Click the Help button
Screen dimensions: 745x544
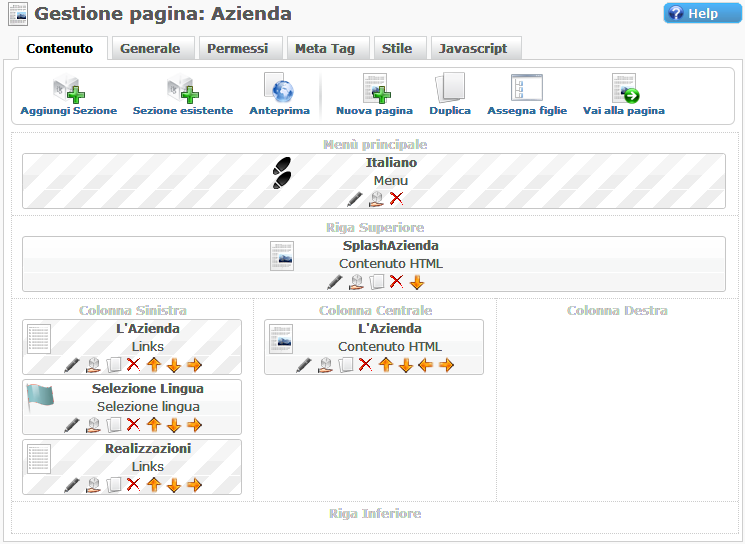[x=702, y=13]
